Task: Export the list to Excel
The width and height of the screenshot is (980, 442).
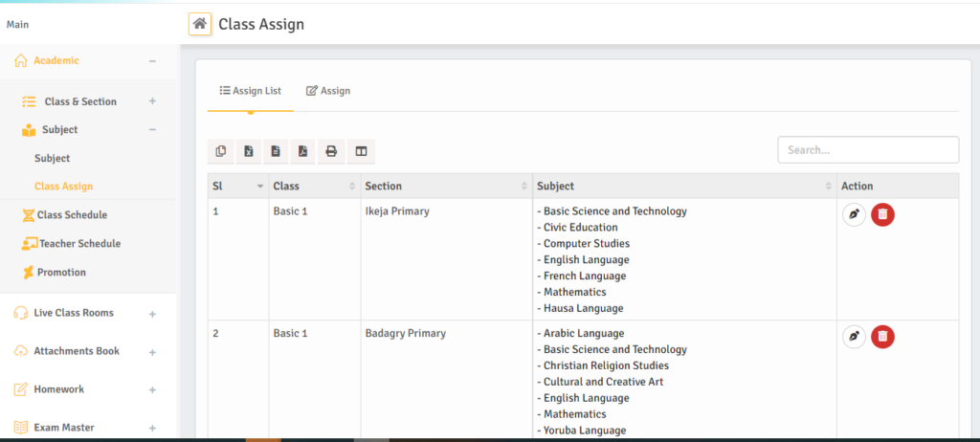Action: [249, 151]
